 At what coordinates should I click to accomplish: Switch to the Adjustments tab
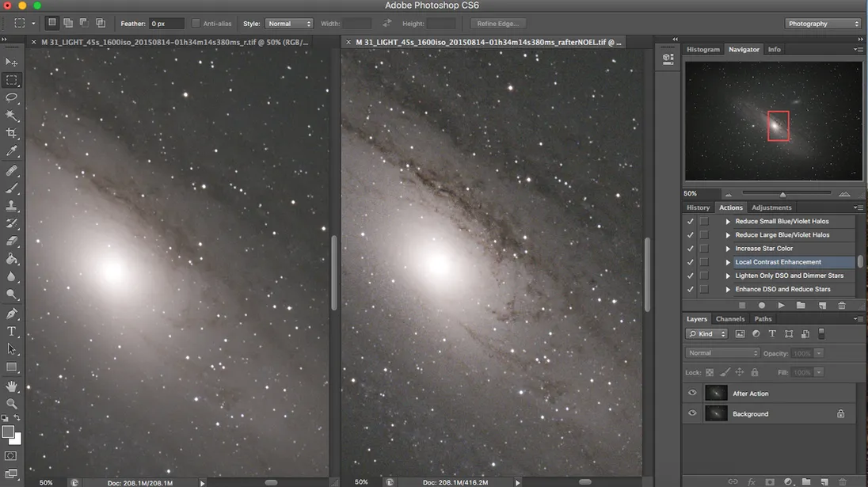(771, 207)
